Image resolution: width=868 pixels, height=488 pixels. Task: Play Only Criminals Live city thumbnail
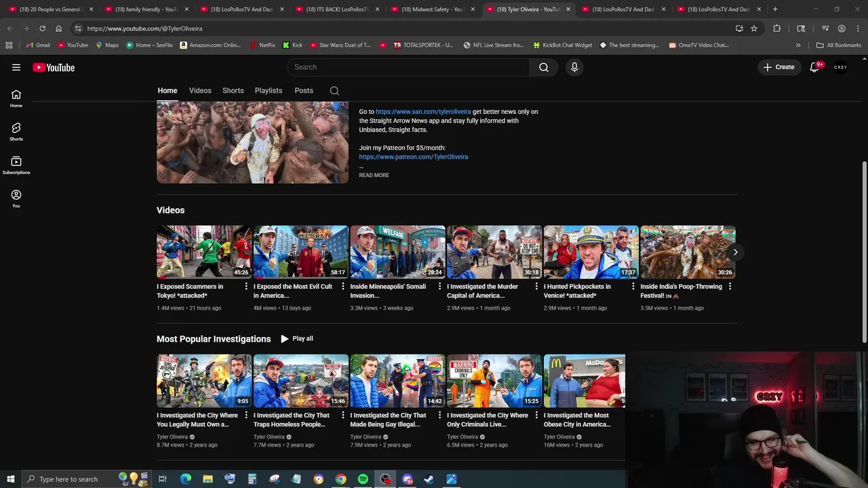(494, 381)
